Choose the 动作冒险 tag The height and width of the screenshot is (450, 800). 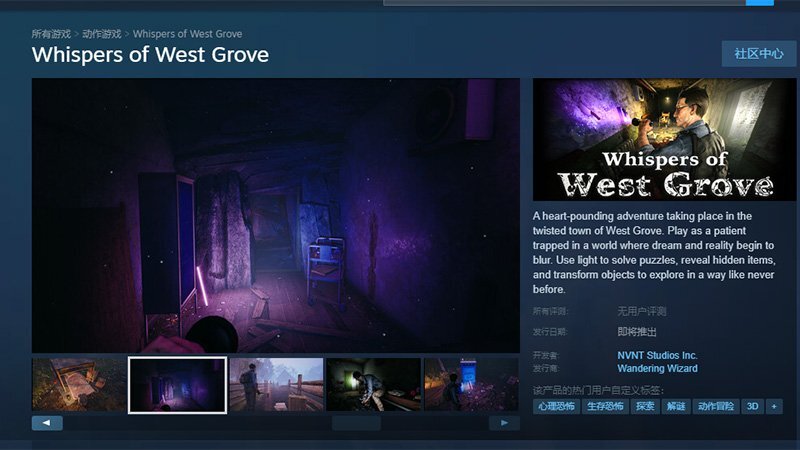coord(715,407)
